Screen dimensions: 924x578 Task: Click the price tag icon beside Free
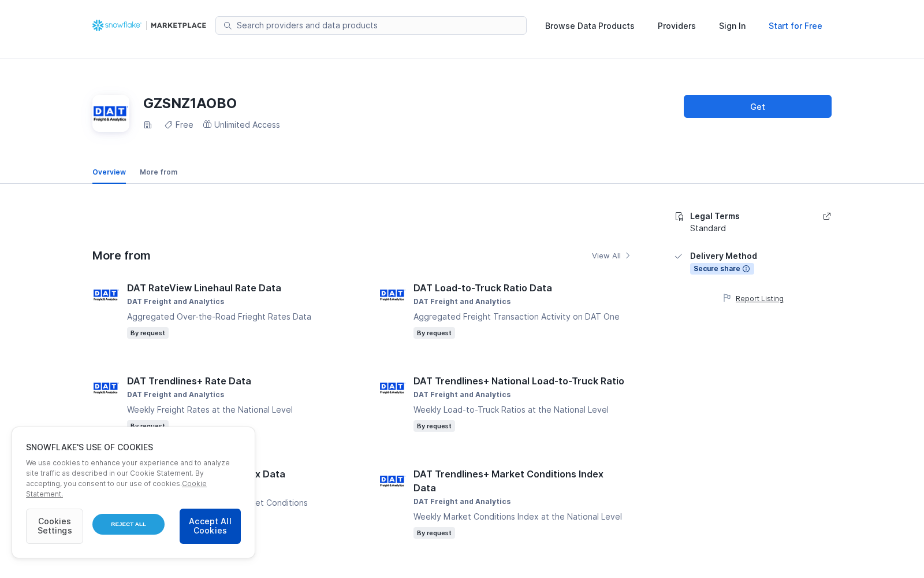click(169, 125)
